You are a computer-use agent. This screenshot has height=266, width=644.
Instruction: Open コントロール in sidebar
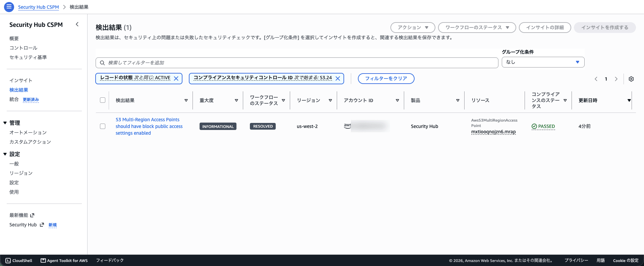pos(23,48)
